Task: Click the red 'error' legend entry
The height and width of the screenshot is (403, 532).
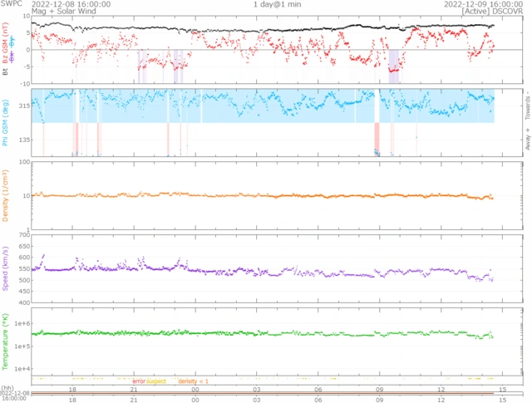Action: 139,381
